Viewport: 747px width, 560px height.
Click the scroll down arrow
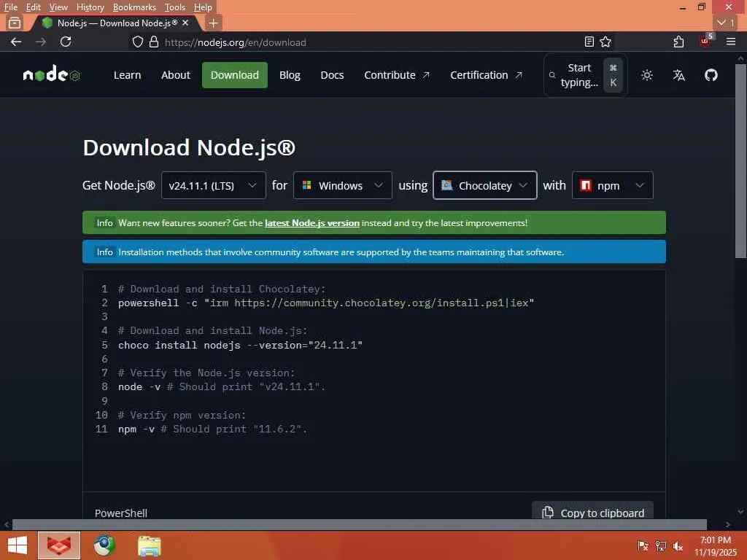tap(740, 512)
